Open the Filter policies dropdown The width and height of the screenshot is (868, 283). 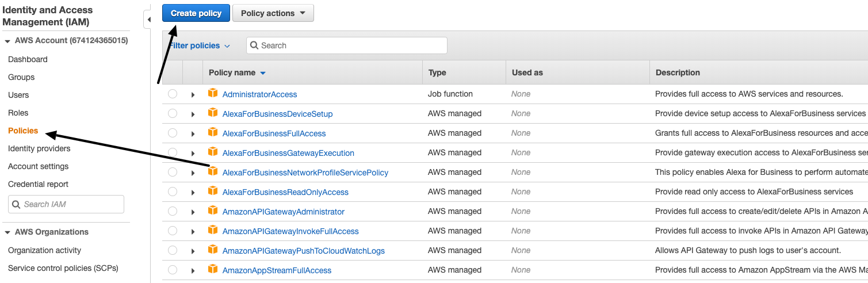(199, 45)
